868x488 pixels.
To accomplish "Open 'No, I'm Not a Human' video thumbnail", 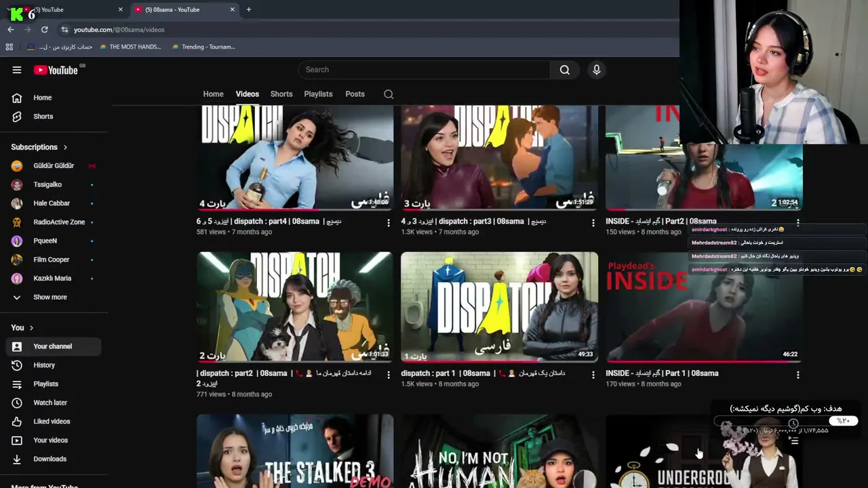I will click(x=500, y=451).
